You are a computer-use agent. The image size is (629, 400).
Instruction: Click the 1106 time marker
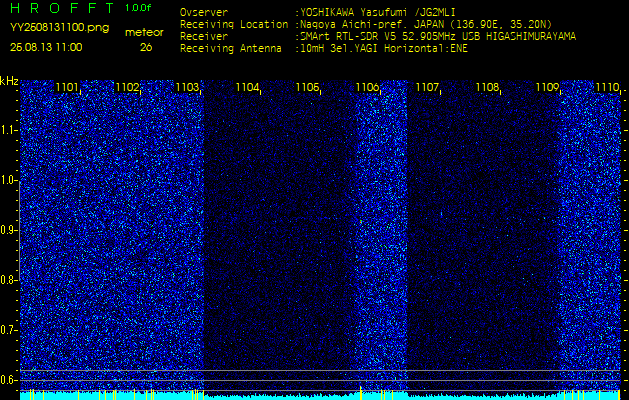click(x=367, y=87)
